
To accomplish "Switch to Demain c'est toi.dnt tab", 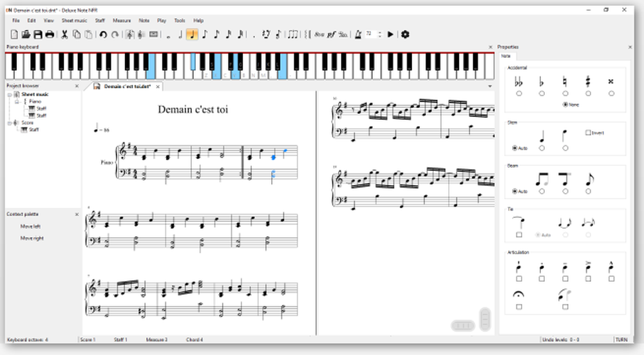I will (128, 86).
